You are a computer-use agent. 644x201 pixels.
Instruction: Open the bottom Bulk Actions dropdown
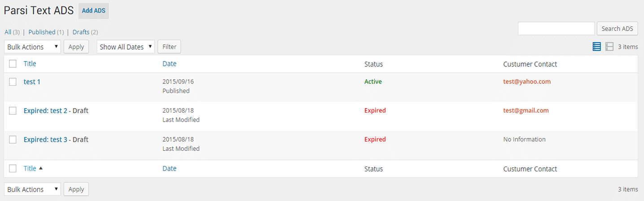32,189
